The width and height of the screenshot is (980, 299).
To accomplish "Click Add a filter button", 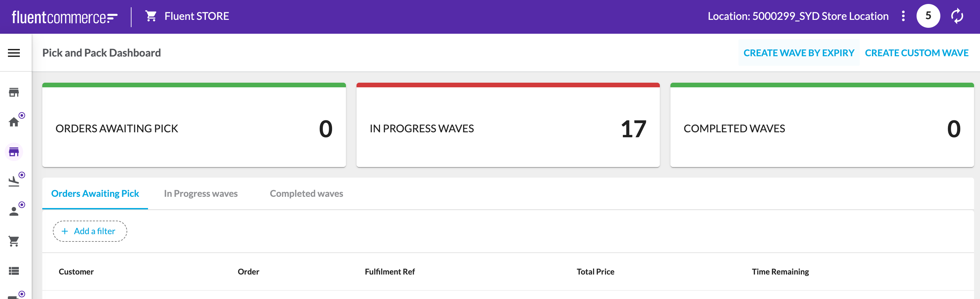I will click(x=90, y=231).
